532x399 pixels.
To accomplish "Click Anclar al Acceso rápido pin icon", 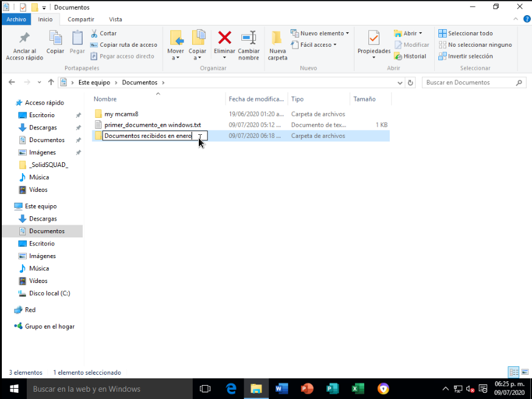I will pyautogui.click(x=24, y=39).
